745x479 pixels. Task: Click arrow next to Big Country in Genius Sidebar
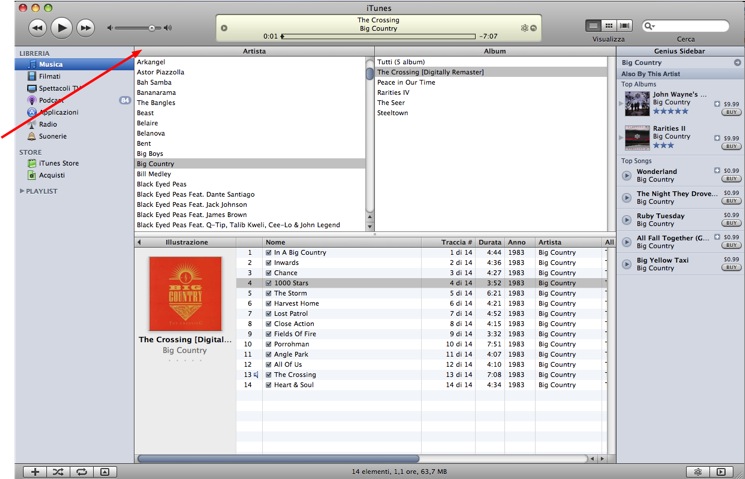[x=737, y=62]
